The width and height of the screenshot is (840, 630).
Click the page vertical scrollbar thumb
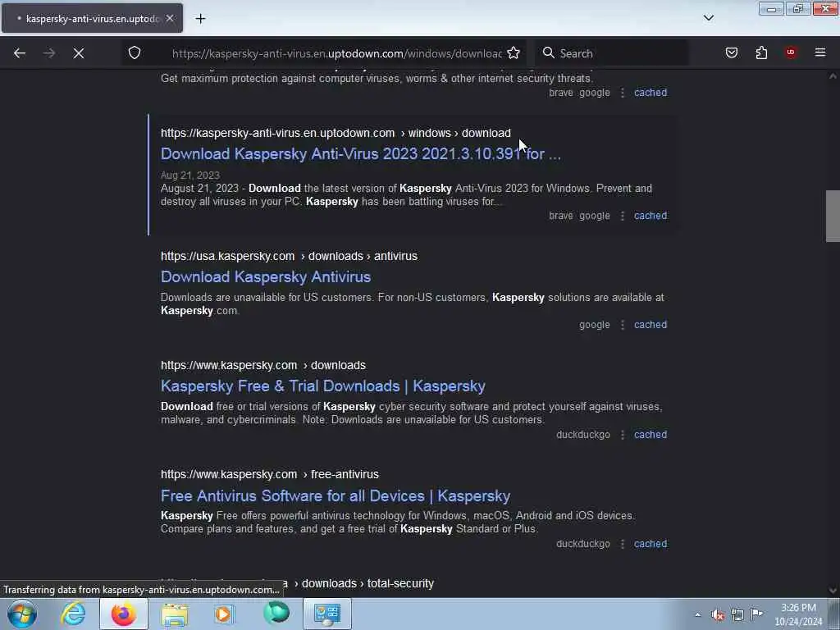(833, 216)
